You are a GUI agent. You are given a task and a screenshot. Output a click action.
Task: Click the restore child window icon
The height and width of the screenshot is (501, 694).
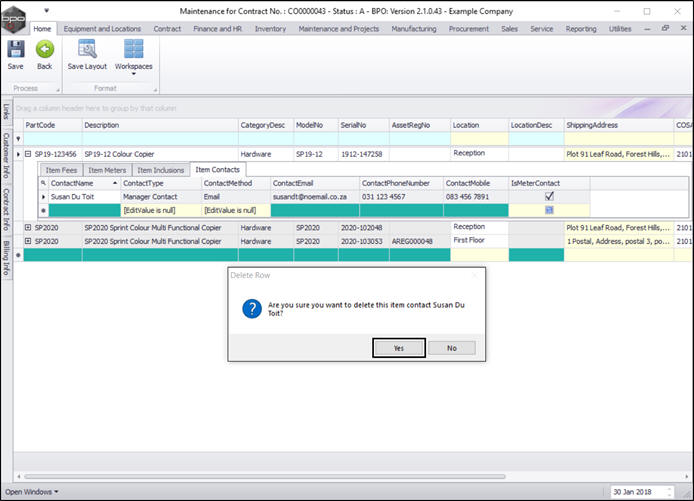click(665, 28)
